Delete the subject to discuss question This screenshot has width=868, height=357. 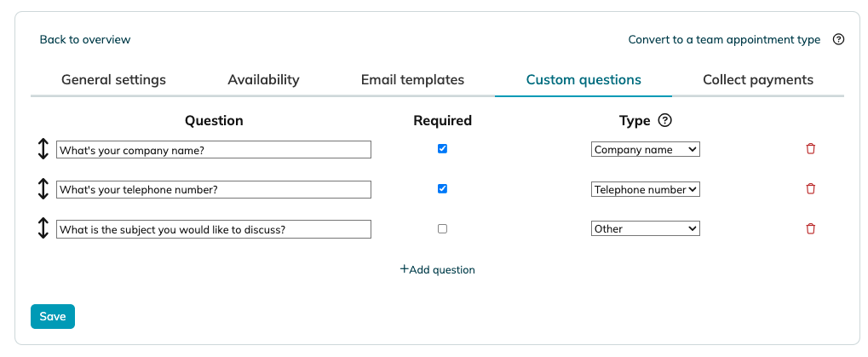click(810, 228)
